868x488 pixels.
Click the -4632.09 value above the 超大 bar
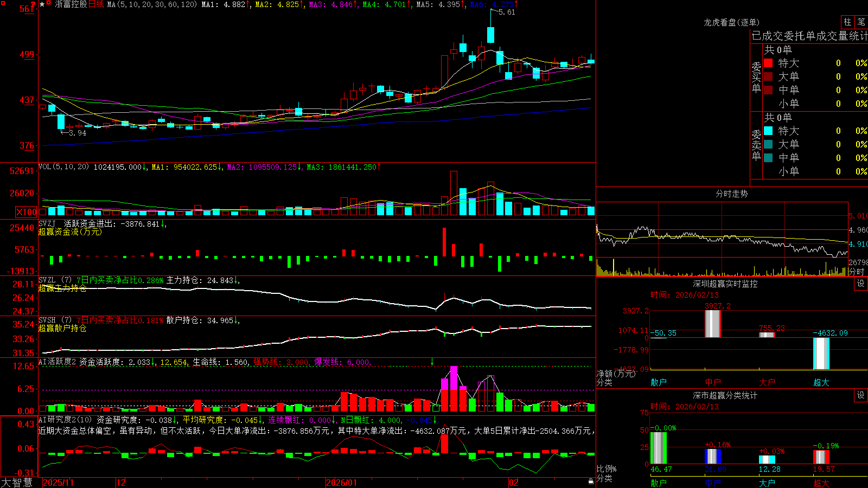831,333
